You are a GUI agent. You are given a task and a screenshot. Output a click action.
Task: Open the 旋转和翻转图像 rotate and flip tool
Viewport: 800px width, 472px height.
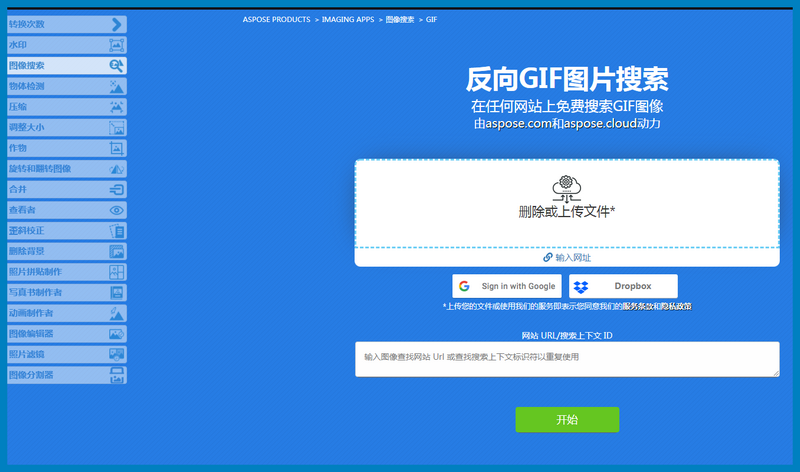[67, 168]
